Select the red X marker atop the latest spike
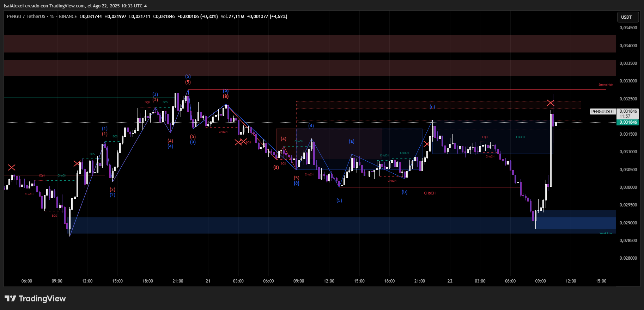 [x=550, y=103]
